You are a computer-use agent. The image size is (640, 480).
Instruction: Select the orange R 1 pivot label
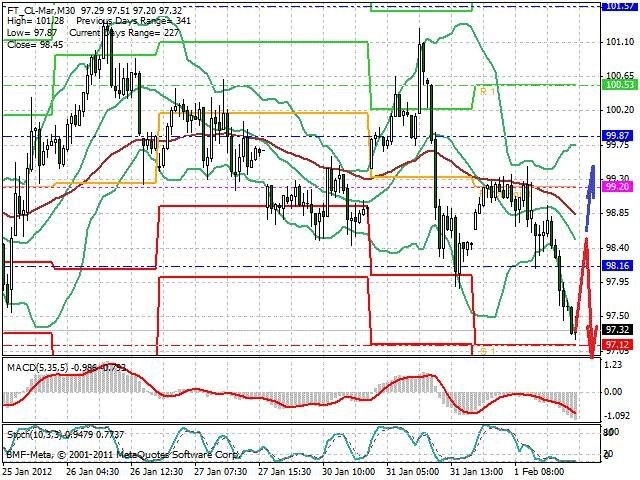487,91
